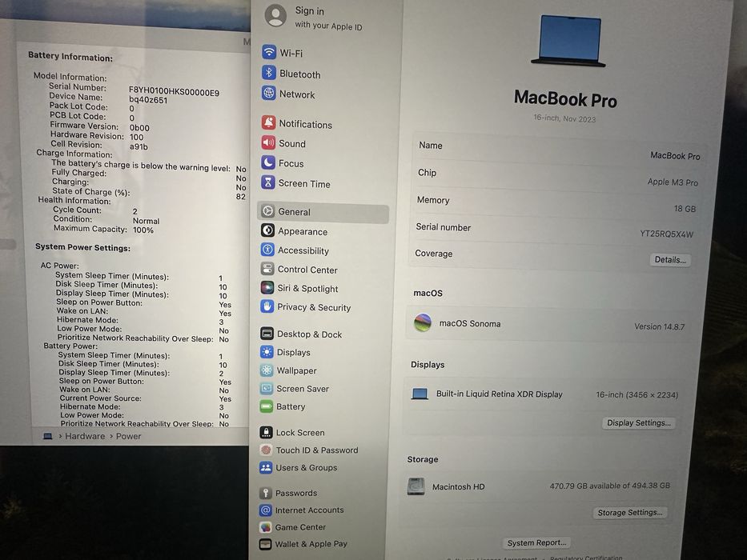Click Condition Normal value
This screenshot has width=747, height=560.
[x=146, y=221]
